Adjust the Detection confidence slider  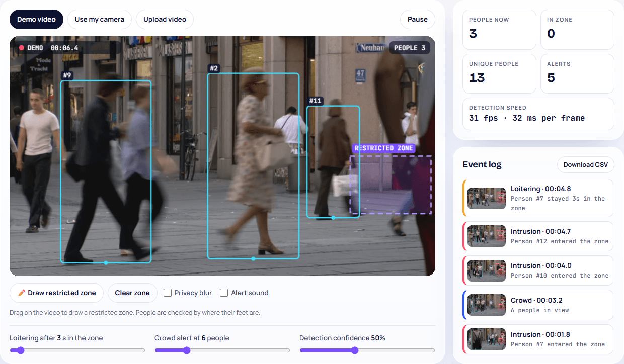[367, 350]
